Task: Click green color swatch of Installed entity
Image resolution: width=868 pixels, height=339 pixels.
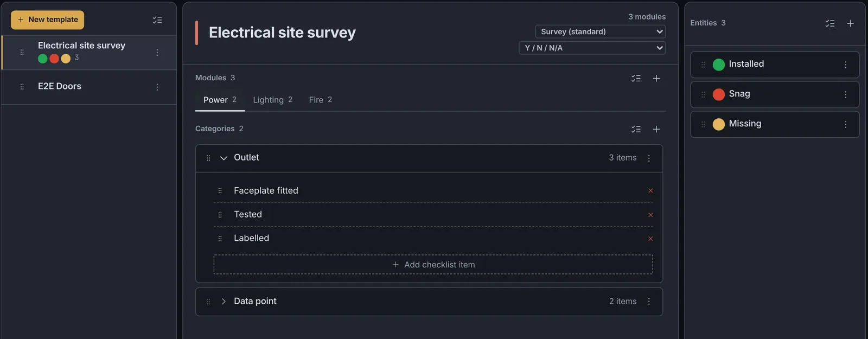Action: 719,65
